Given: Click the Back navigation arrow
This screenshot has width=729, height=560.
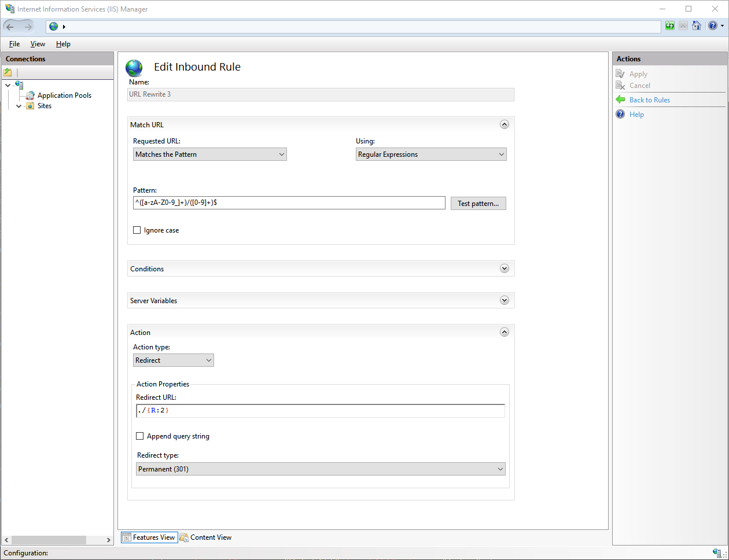Looking at the screenshot, I should [x=10, y=27].
